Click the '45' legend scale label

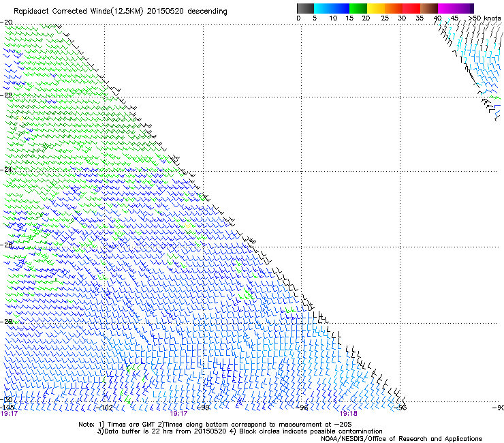click(454, 18)
